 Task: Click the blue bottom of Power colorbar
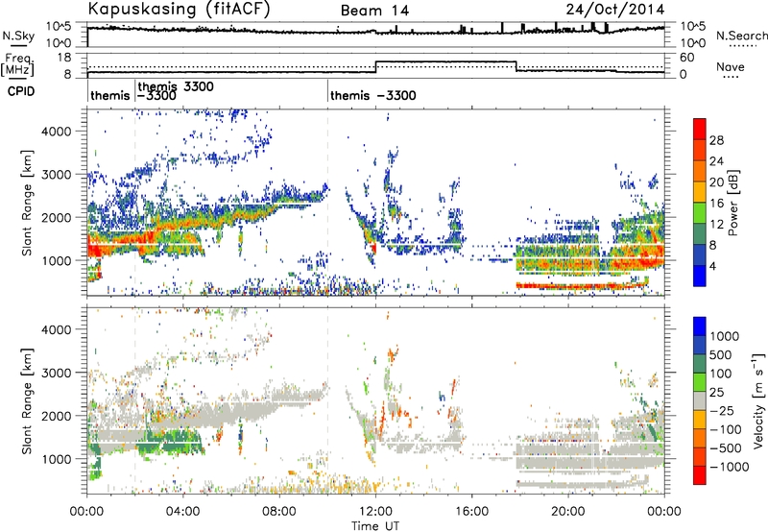(700, 277)
